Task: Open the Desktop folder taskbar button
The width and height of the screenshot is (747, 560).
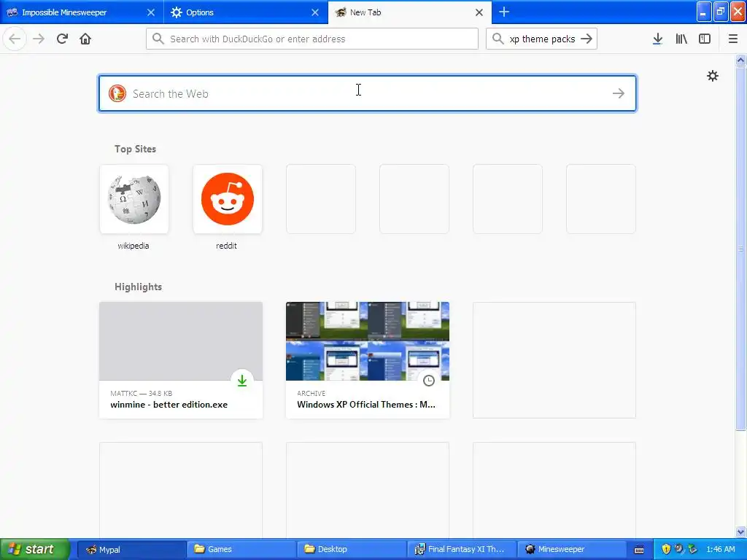Action: coord(351,549)
